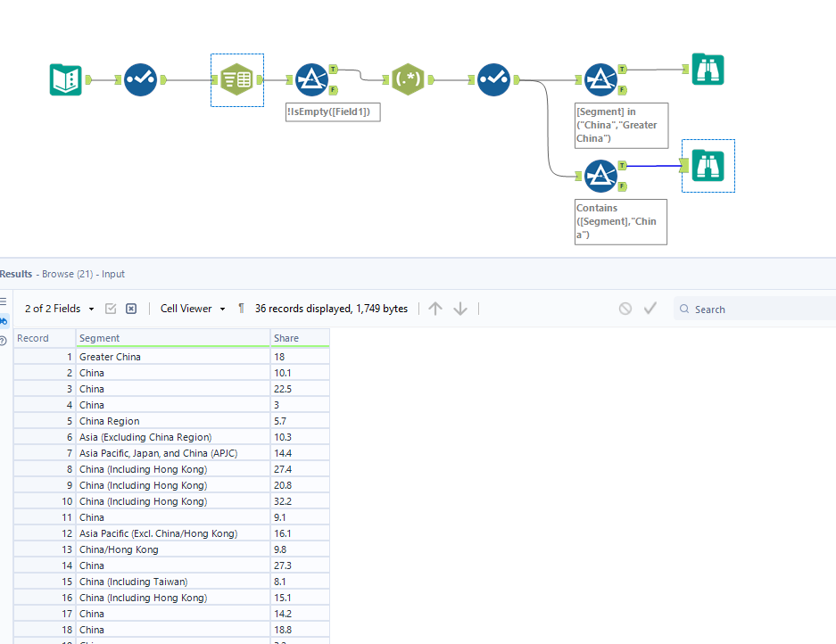Screen dimensions: 836x644
Task: Open the '2 of 2 Fields' dropdown
Action: pos(58,308)
